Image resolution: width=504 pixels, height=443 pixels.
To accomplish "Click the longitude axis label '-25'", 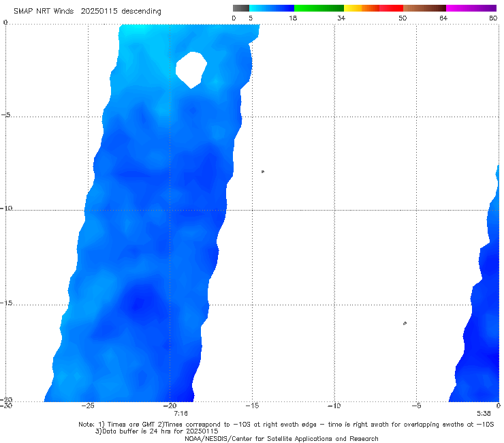I will (x=88, y=406).
